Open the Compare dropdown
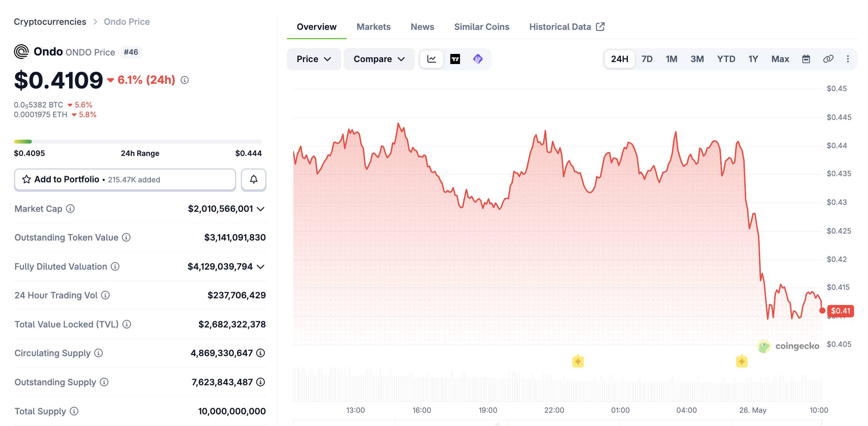868x426 pixels. [x=379, y=59]
